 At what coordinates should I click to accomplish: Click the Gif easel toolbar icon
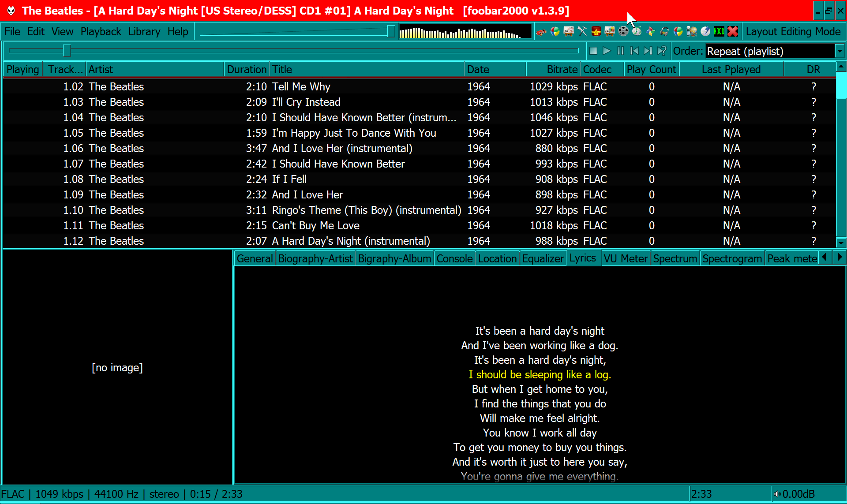point(569,31)
